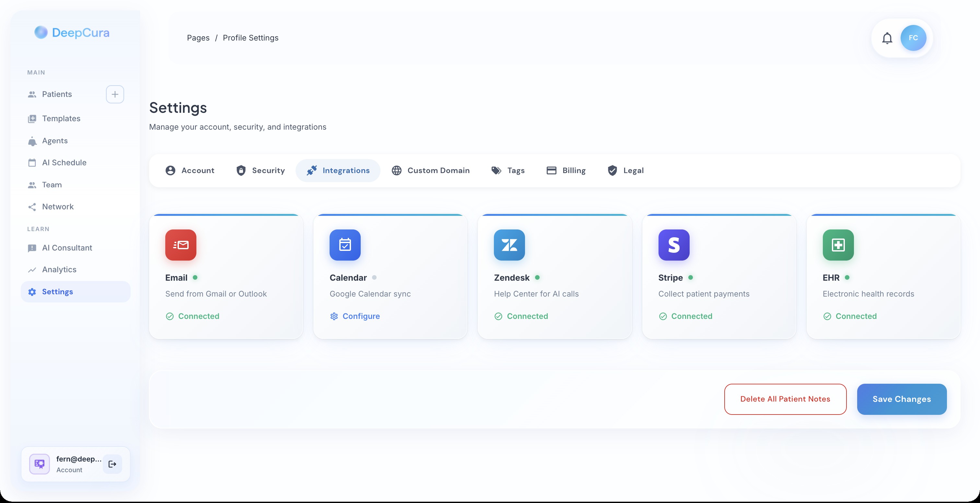980x503 pixels.
Task: Select the Integrations tab
Action: 338,170
